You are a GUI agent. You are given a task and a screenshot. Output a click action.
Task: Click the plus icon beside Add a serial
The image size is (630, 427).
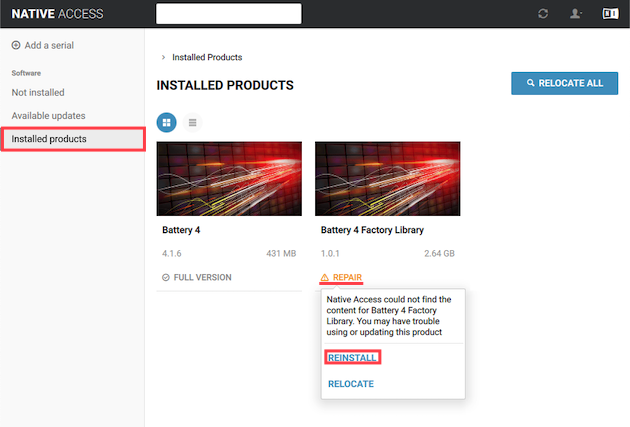pyautogui.click(x=16, y=45)
